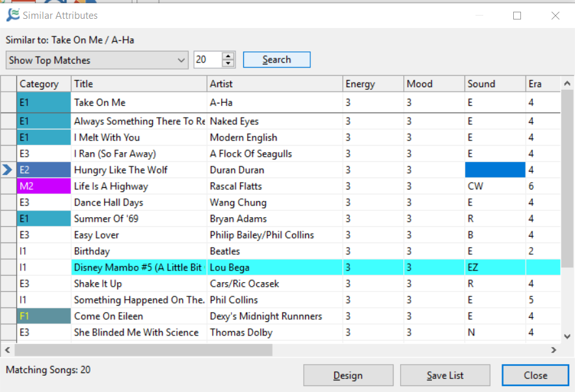Maximize the Similar Attributes window
The image size is (575, 392).
coord(517,16)
